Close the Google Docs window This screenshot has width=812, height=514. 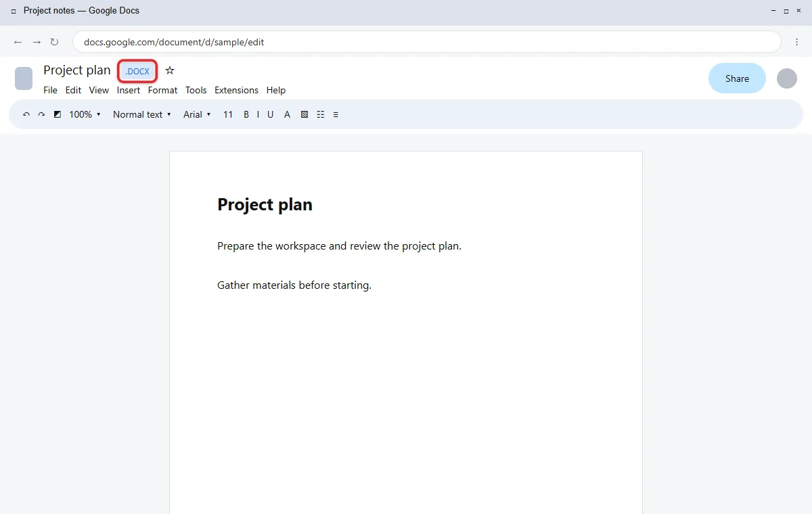point(798,11)
